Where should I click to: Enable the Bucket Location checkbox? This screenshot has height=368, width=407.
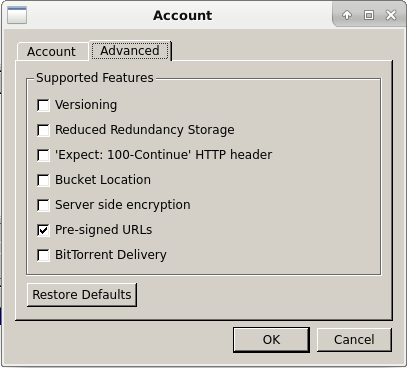click(x=43, y=180)
